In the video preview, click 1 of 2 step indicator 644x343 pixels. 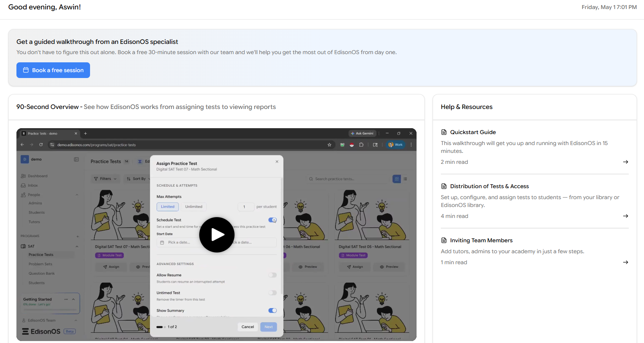pos(167,327)
